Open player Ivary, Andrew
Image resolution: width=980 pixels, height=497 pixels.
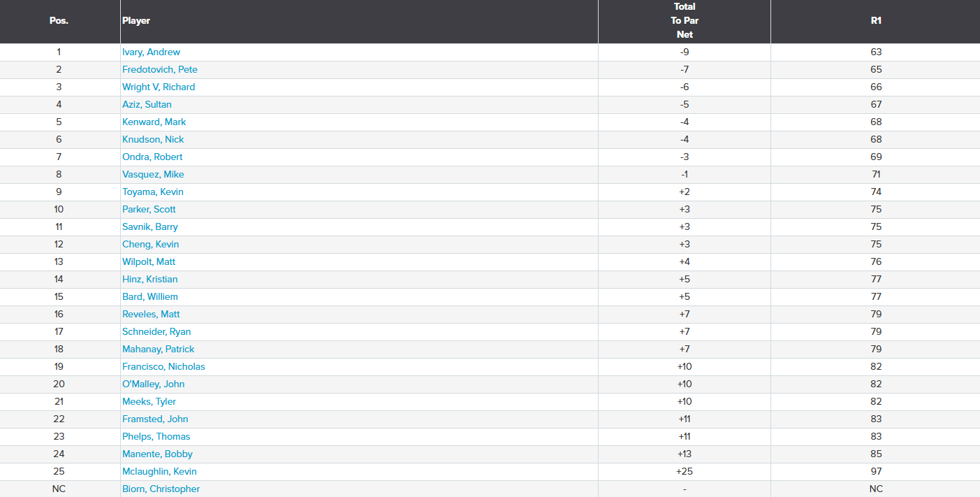[x=151, y=52]
